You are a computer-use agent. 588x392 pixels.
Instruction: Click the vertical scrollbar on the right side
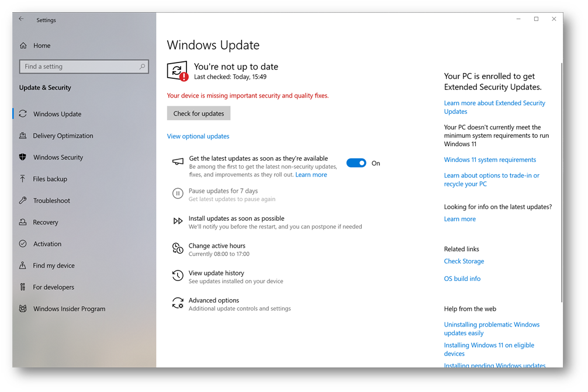pos(561,182)
